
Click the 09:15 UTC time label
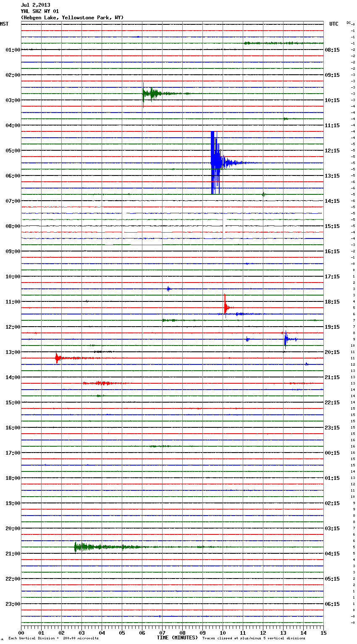332,75
